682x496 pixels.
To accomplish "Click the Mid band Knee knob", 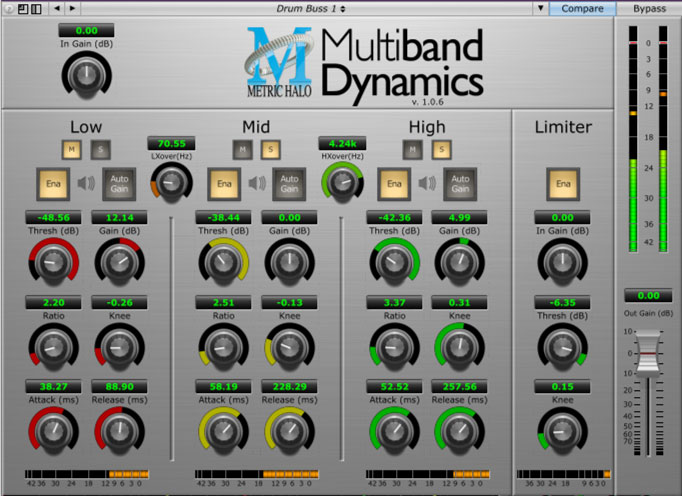I will pos(290,347).
